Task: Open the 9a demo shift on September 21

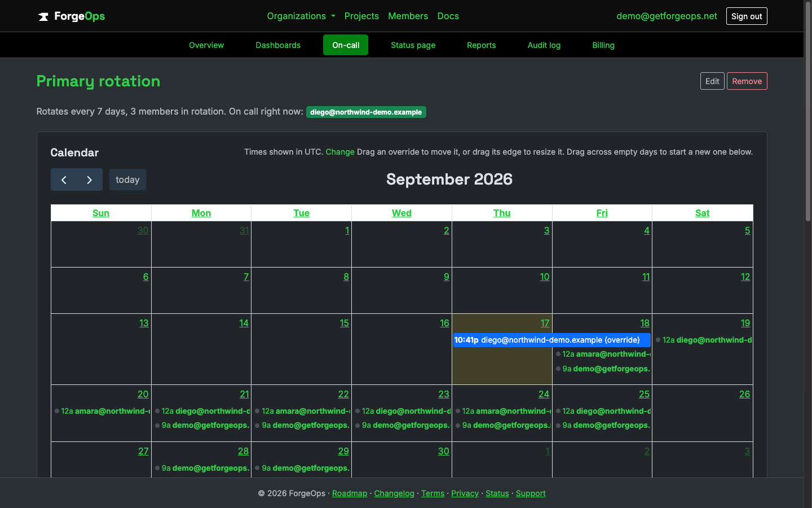Action: pyautogui.click(x=201, y=425)
